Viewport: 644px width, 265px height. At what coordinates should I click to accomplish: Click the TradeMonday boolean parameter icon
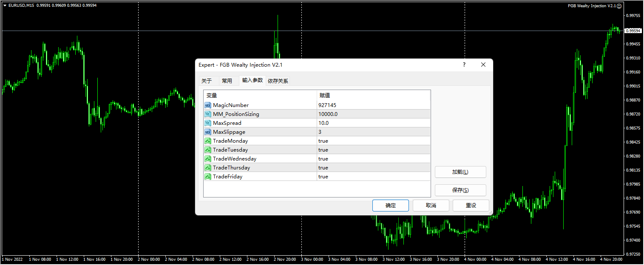pos(208,141)
